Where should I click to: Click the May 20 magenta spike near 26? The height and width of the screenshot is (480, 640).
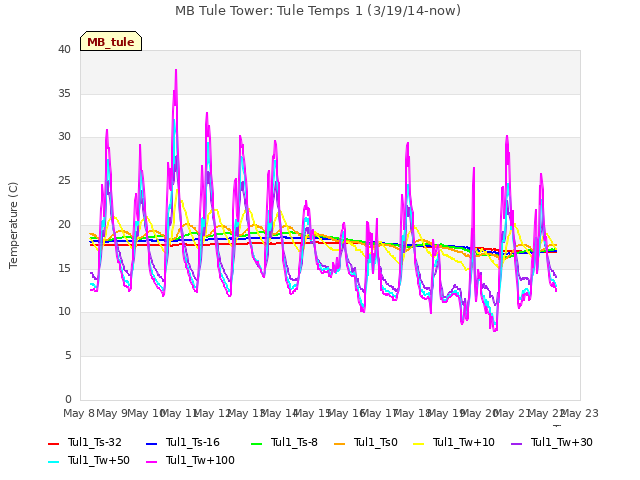point(474,168)
